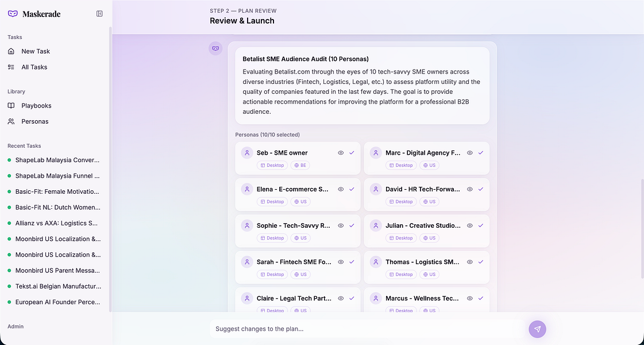The width and height of the screenshot is (644, 345).
Task: Click the main content vertical scrollbar
Action: pyautogui.click(x=642, y=229)
